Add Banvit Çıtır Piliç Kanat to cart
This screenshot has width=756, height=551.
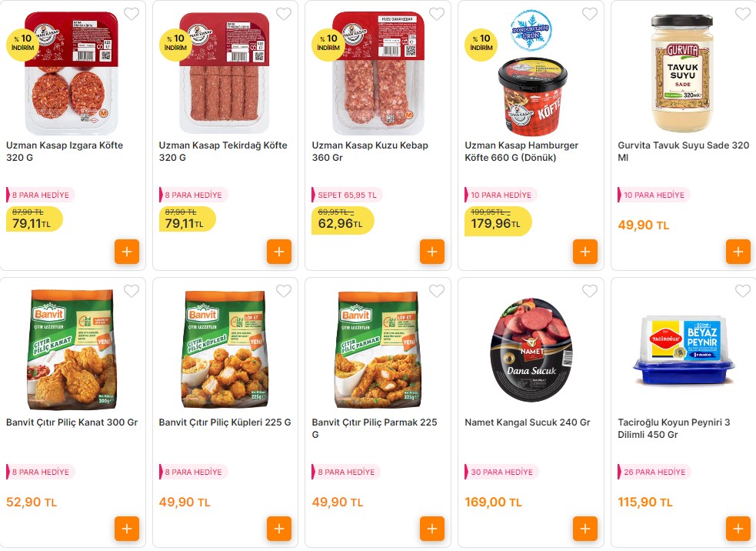point(127,529)
